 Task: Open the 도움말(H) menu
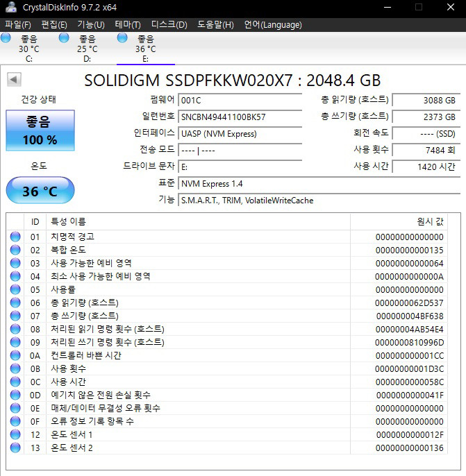216,24
